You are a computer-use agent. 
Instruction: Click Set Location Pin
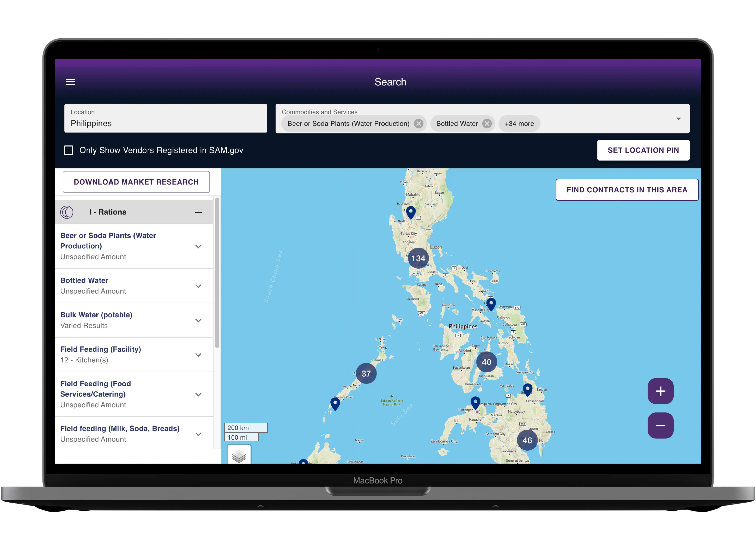point(643,150)
